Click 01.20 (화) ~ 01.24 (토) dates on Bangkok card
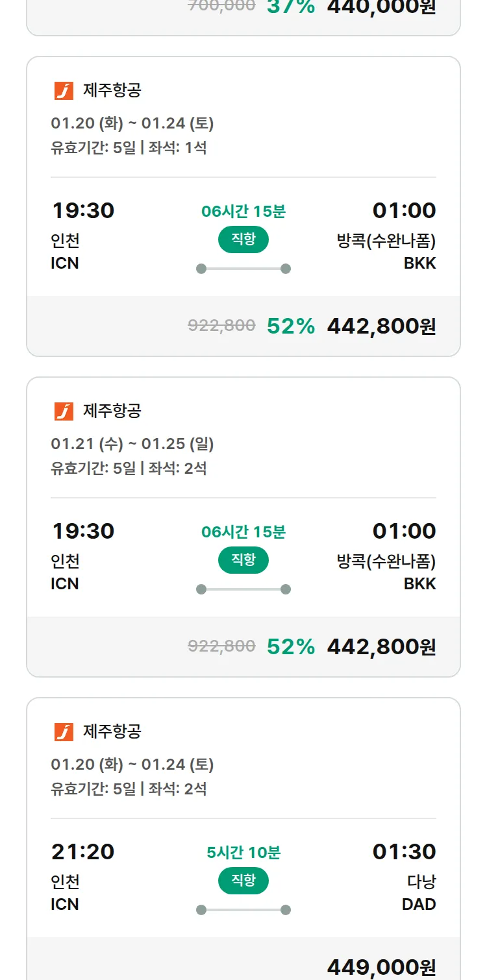The height and width of the screenshot is (980, 487). [132, 123]
